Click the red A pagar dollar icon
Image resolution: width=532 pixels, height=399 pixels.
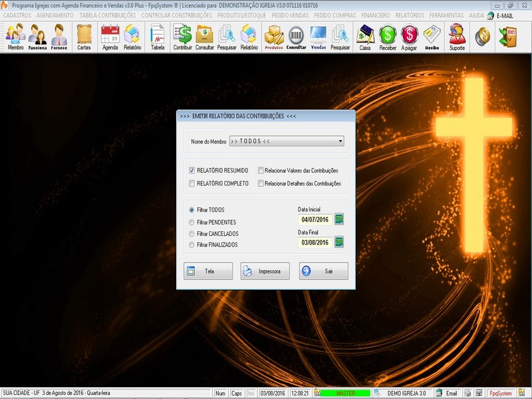tap(409, 37)
